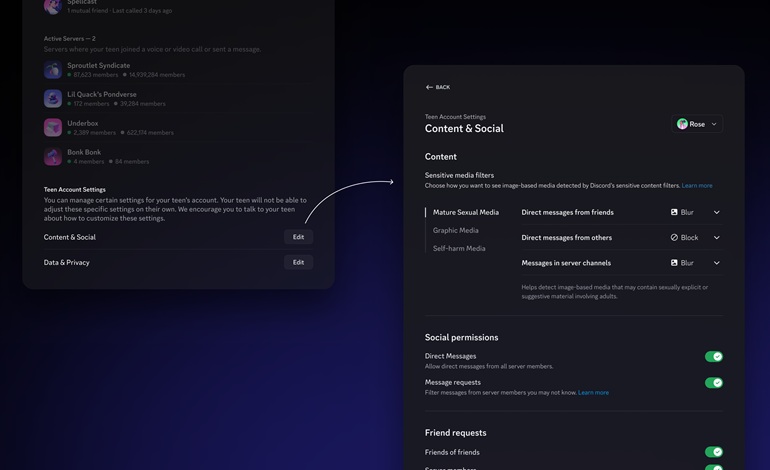Image resolution: width=770 pixels, height=470 pixels.
Task: Click the blur icon for friends' direct messages
Action: click(x=674, y=212)
